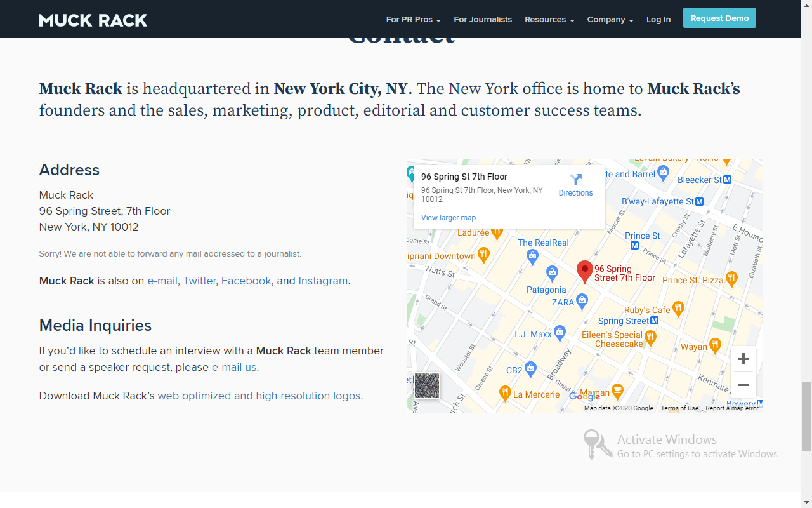Select the Crate and Barrel shopping pin
812x508 pixels.
click(x=664, y=172)
